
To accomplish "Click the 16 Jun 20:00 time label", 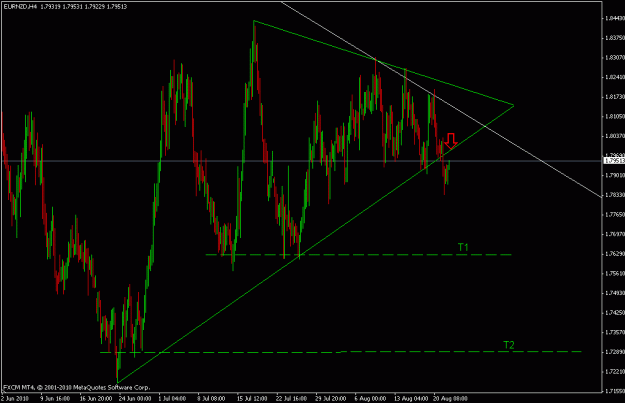I will pyautogui.click(x=96, y=398).
